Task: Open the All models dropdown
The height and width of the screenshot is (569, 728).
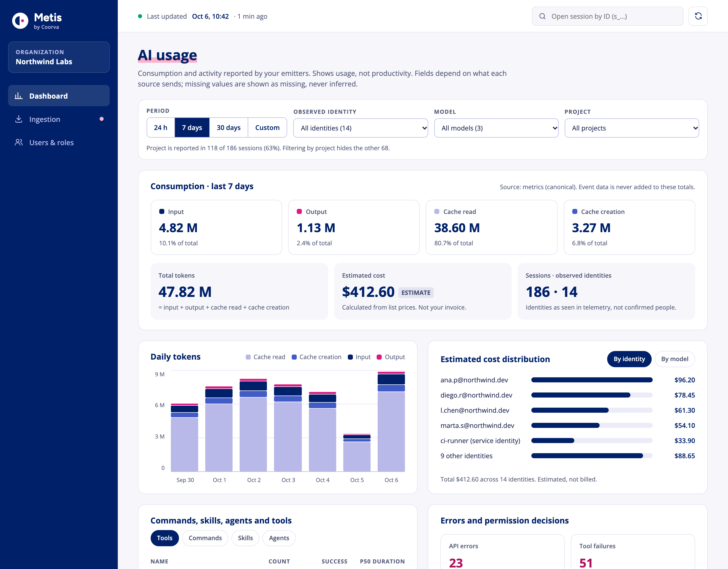Action: [x=496, y=128]
